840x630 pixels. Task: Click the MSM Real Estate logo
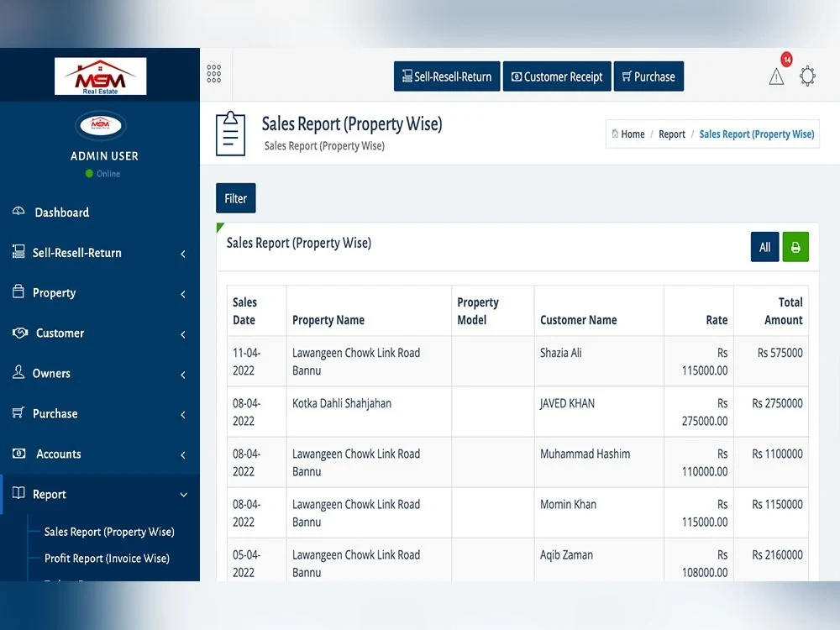[100, 76]
